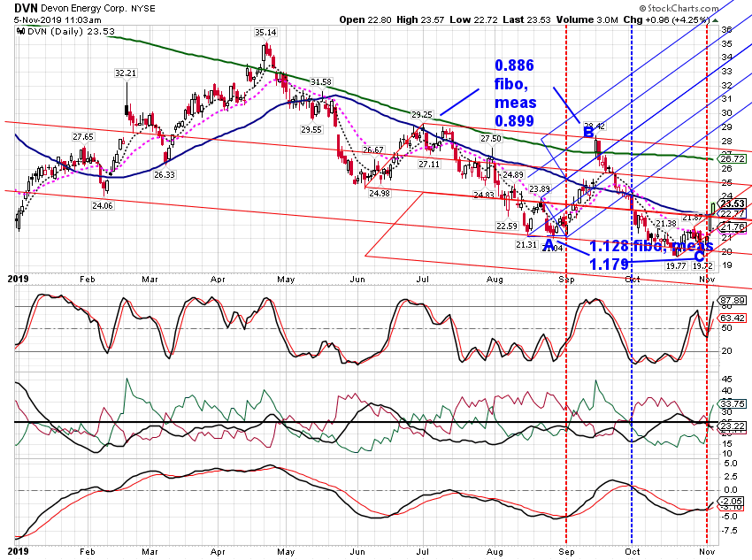
Task: Click the 35.14 peak price label
Action: click(265, 32)
